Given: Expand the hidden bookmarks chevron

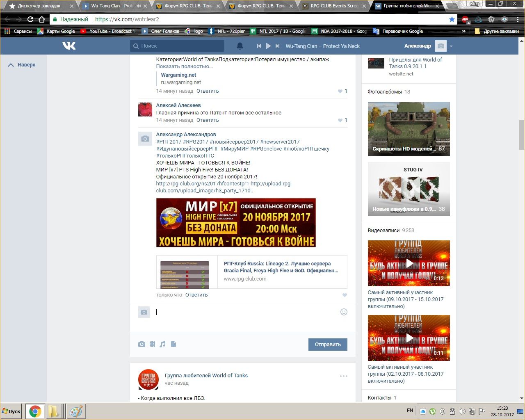Looking at the screenshot, I should [x=464, y=31].
